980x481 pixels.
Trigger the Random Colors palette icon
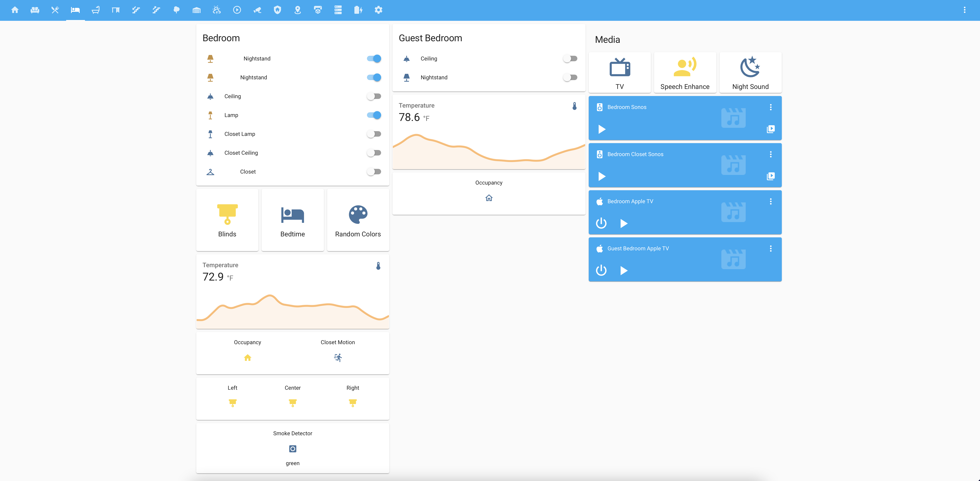[358, 215]
